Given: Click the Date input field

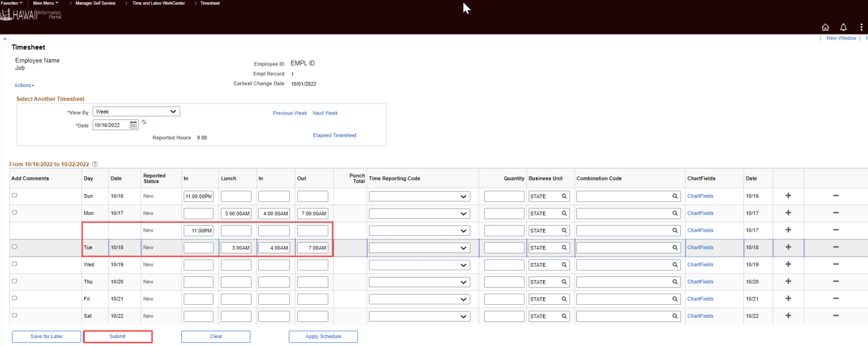Looking at the screenshot, I should pyautogui.click(x=111, y=125).
